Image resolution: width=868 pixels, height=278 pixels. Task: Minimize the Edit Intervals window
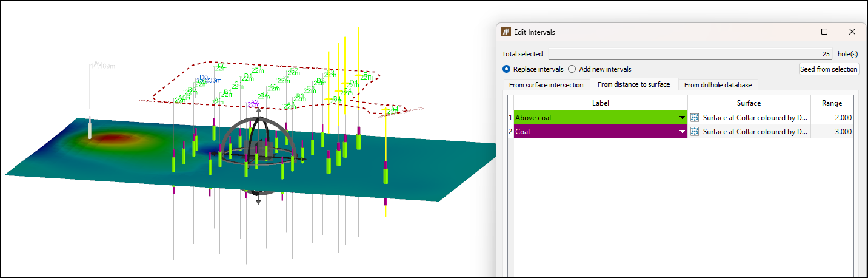pyautogui.click(x=796, y=32)
